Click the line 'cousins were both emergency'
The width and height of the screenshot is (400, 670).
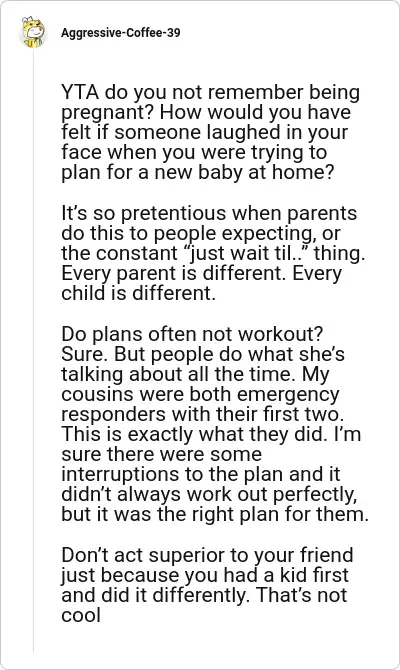[200, 394]
